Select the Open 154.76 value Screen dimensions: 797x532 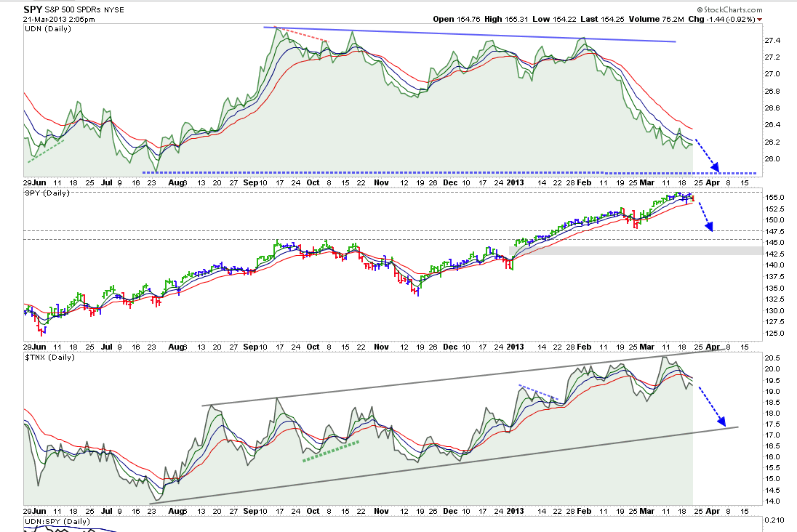tap(468, 19)
